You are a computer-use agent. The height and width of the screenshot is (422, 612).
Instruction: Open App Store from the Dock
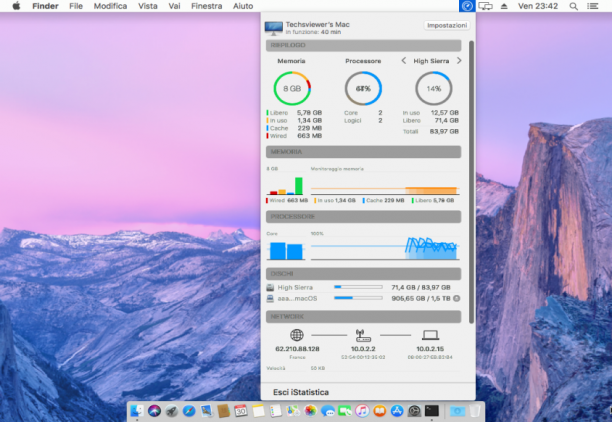pyautogui.click(x=397, y=411)
